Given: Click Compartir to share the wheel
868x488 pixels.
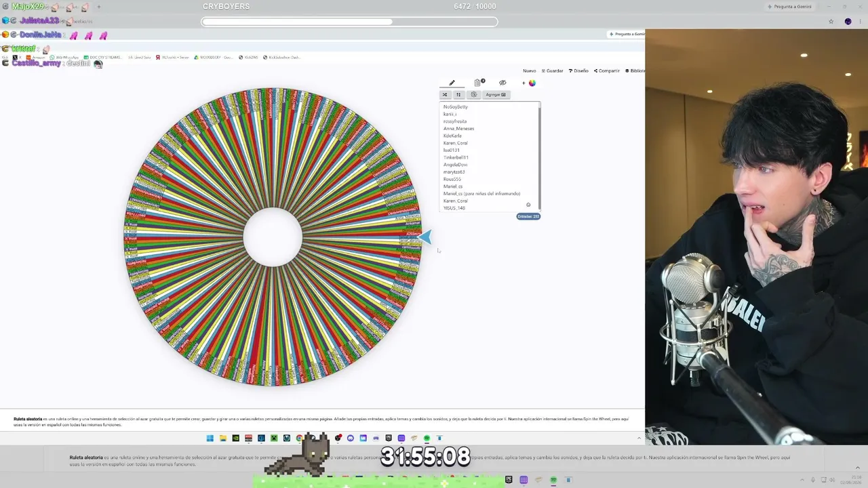Looking at the screenshot, I should (607, 70).
